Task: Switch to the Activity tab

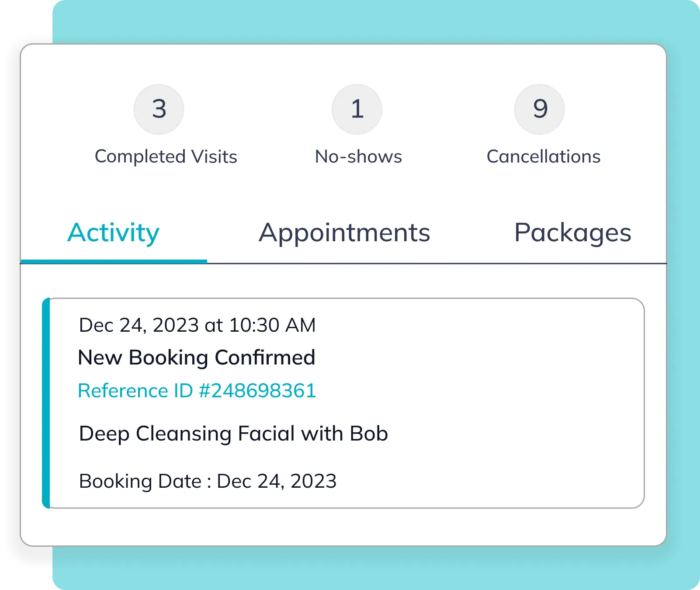Action: click(114, 233)
